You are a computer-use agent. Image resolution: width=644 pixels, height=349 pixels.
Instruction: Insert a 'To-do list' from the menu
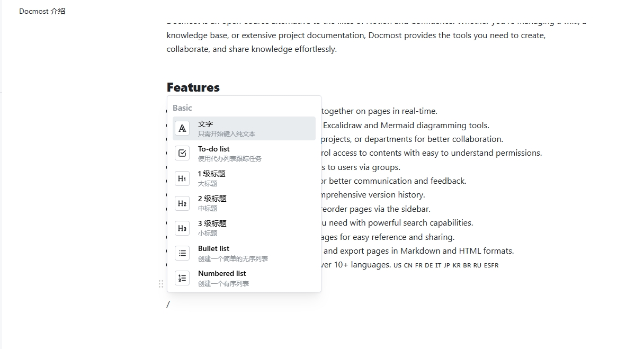pos(213,149)
